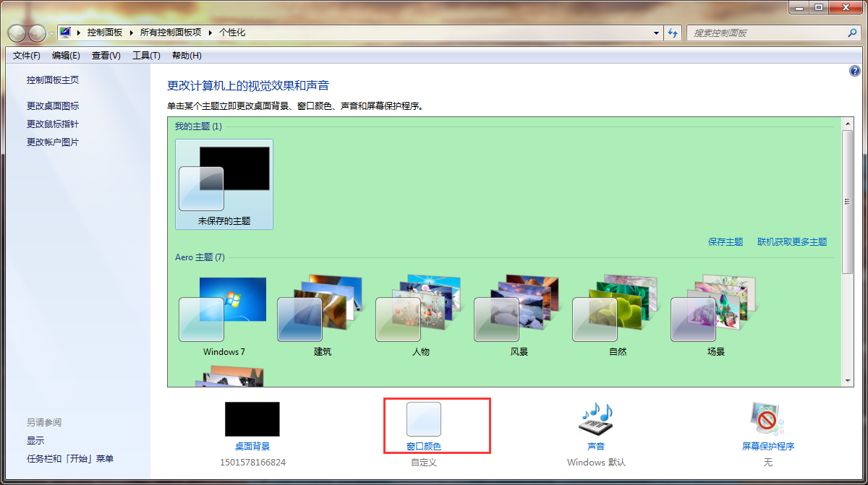Click the 窗口颜色 text link
The image size is (868, 485).
coord(424,447)
